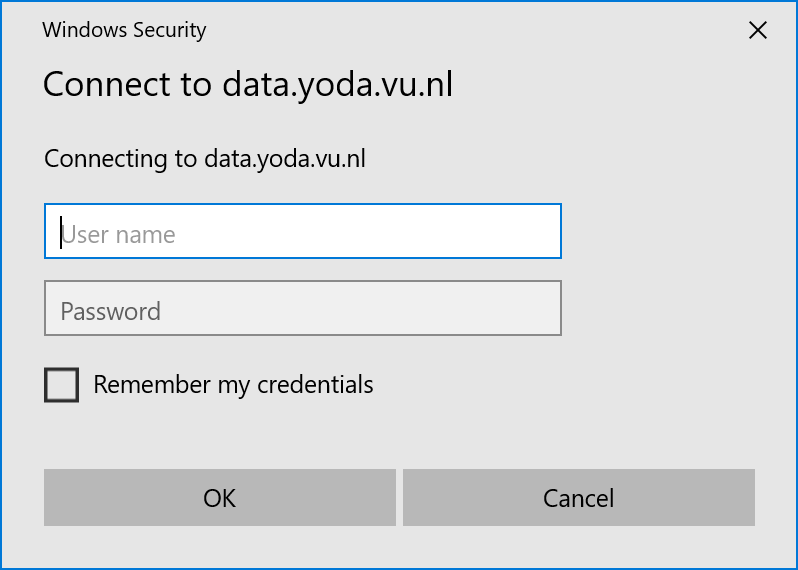The width and height of the screenshot is (798, 570).
Task: Select the Password box to enter credentials
Action: [302, 308]
